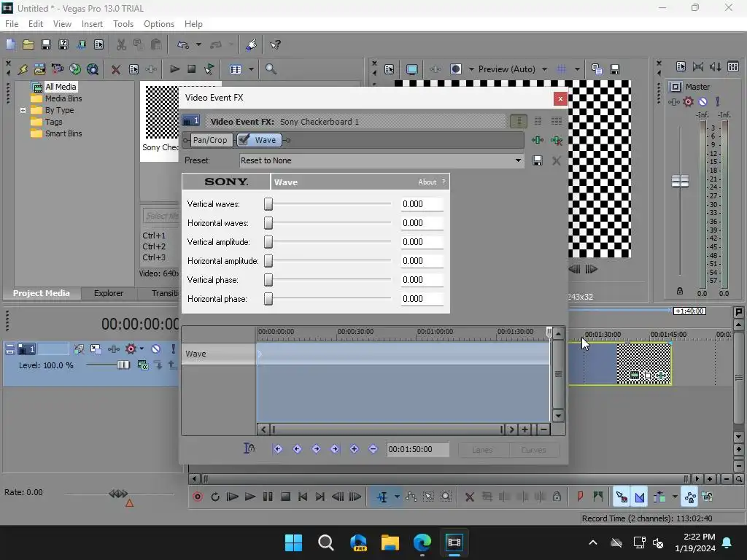Click the Cut scissors icon
747x560 pixels.
121,44
